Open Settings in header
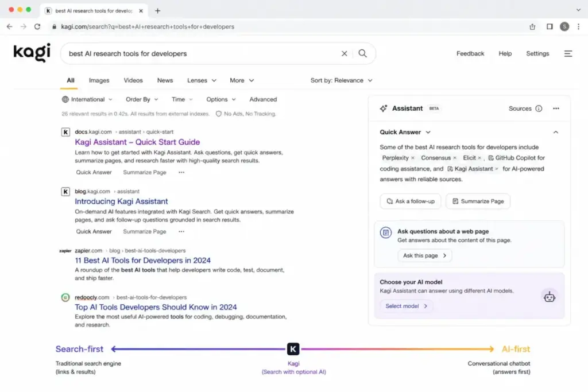 pos(537,53)
